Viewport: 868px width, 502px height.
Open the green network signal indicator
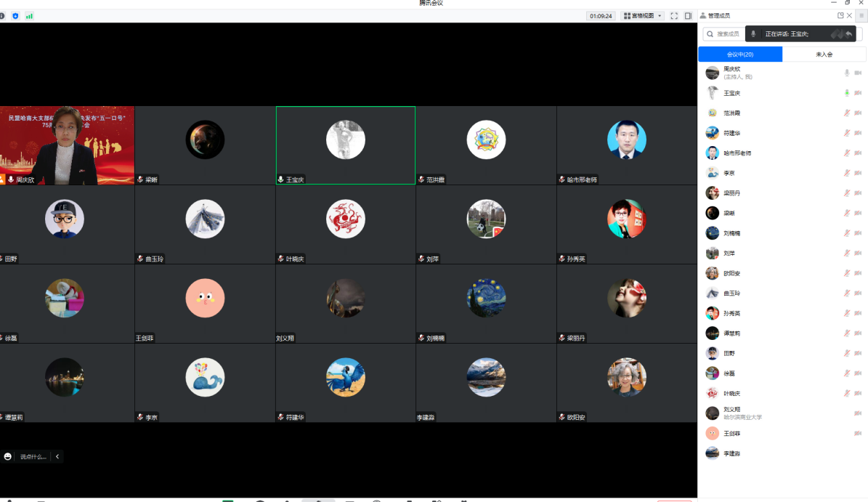coord(29,15)
